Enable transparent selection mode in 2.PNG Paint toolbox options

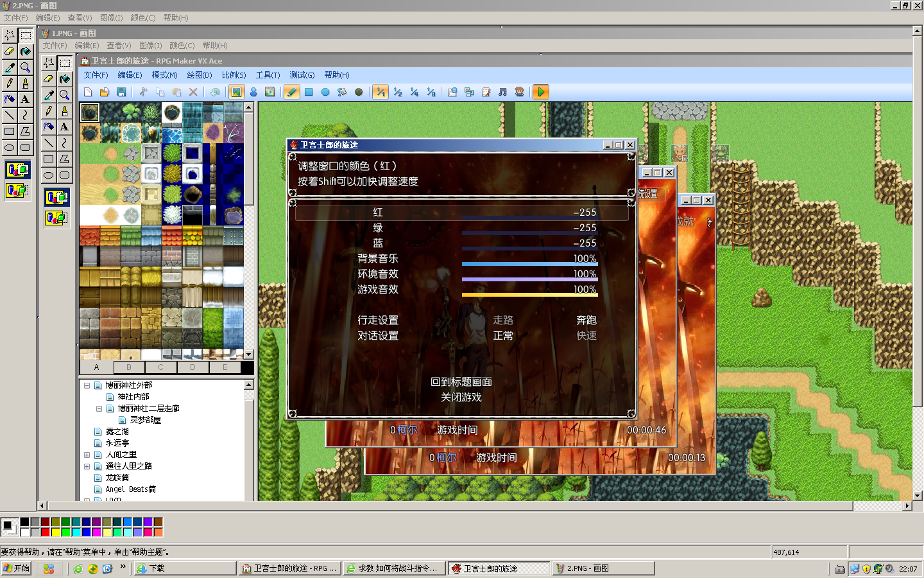point(17,190)
